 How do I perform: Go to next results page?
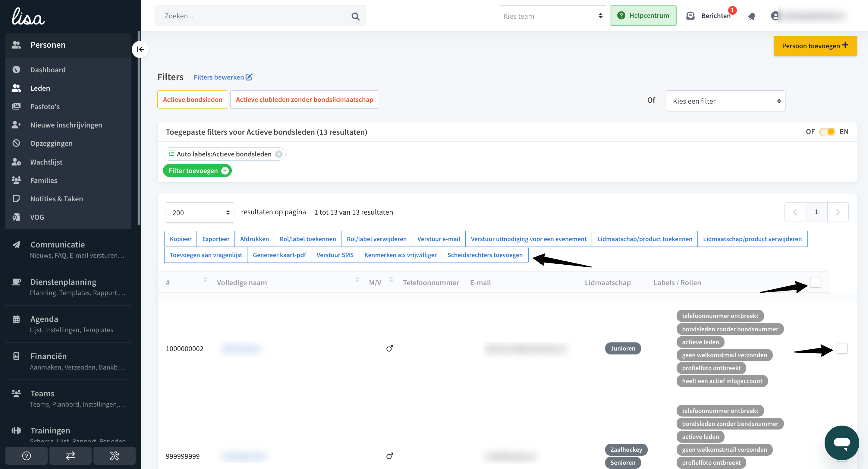[x=838, y=212]
